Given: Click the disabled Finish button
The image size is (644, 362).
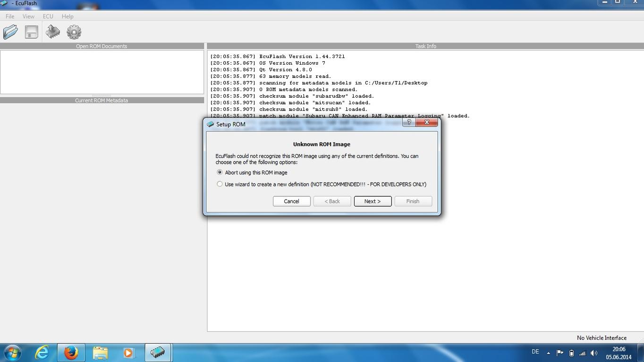Looking at the screenshot, I should pyautogui.click(x=413, y=201).
